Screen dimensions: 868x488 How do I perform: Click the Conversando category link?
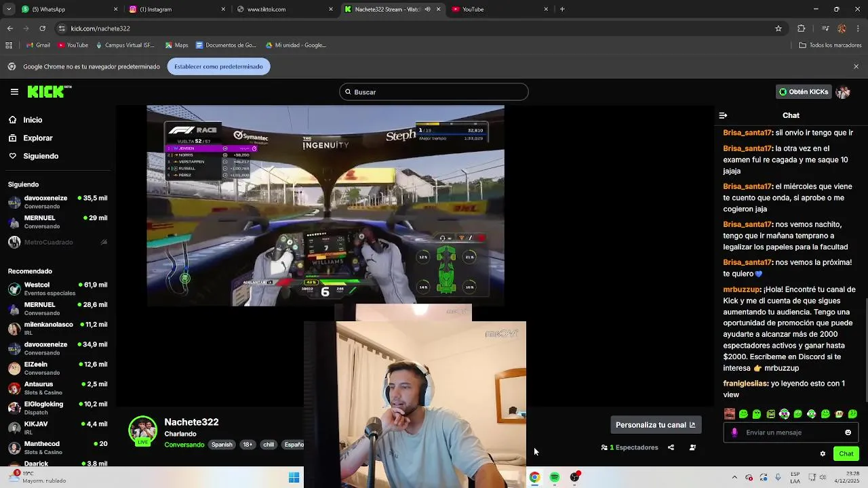point(184,445)
